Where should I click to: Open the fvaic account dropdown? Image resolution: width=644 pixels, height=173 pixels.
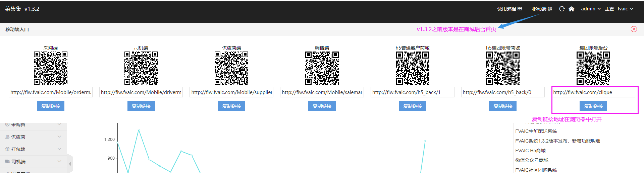625,9
